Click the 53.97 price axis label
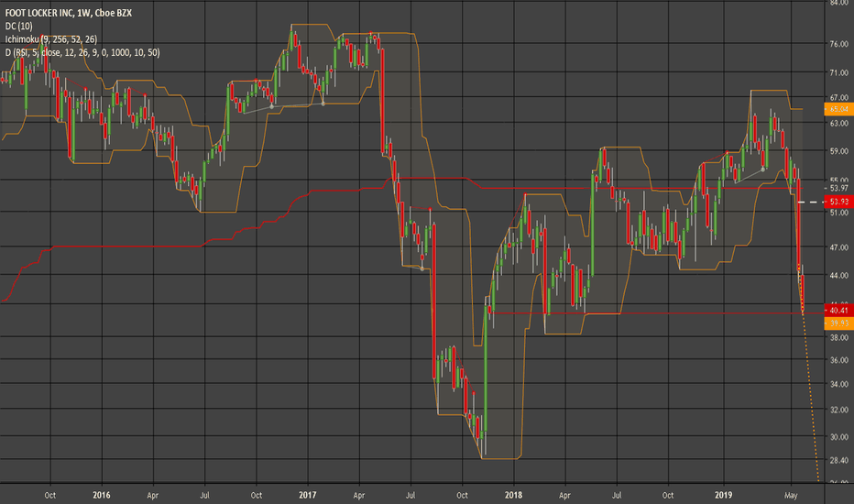 coord(839,188)
